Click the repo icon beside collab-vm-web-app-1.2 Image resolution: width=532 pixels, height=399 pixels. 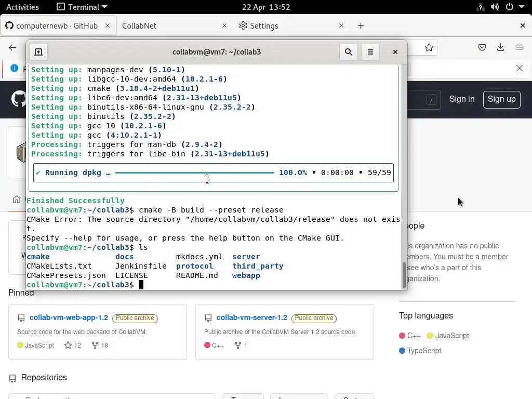pos(21,318)
